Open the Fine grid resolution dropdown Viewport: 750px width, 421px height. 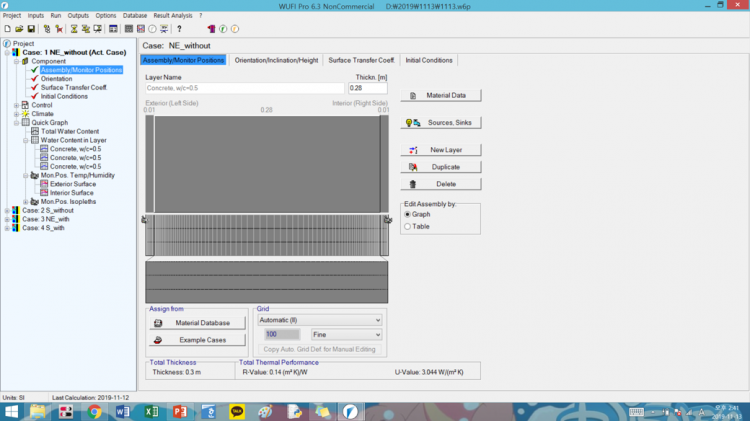click(x=345, y=333)
